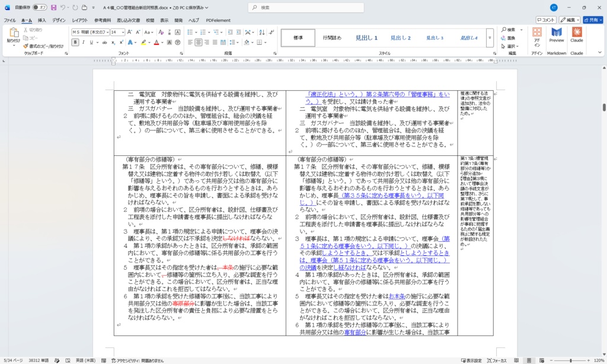The image size is (607, 364).
Task: Click the enclosed character circle icon
Action: [177, 43]
